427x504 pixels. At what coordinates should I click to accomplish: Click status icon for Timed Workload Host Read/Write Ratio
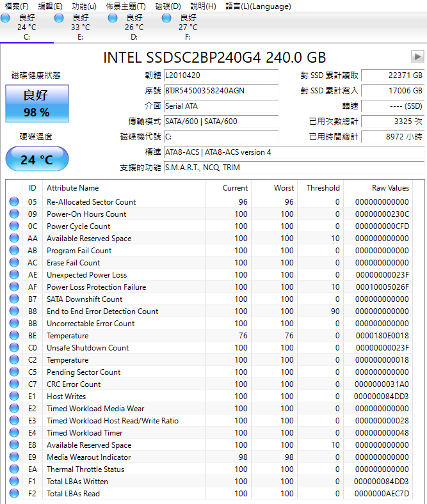[x=14, y=420]
